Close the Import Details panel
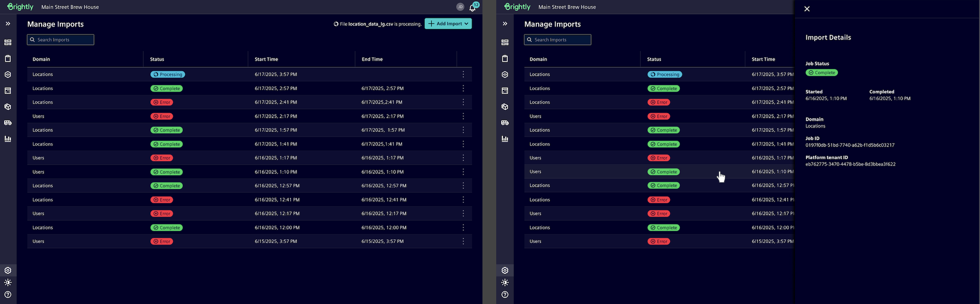Viewport: 980px width, 304px height. tap(807, 9)
